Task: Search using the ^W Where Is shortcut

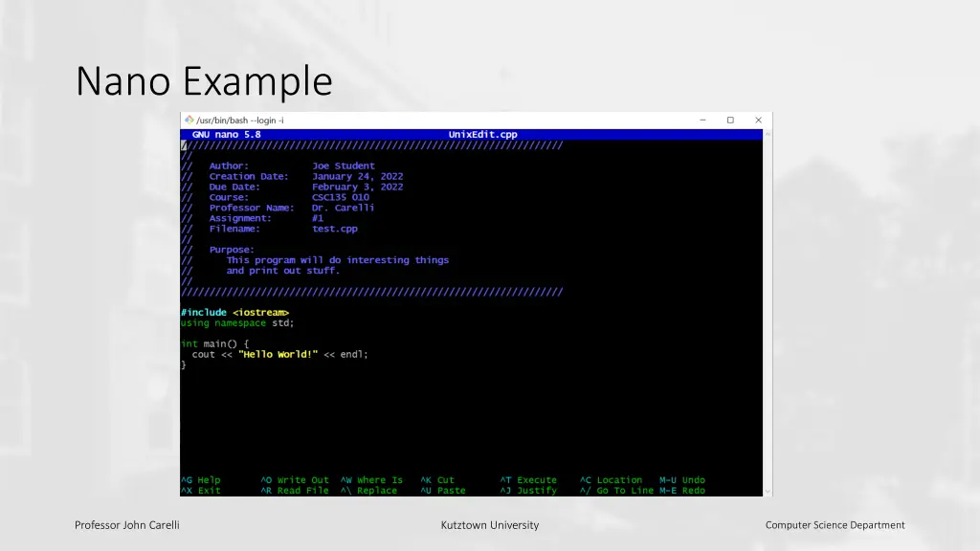Action: coord(371,480)
